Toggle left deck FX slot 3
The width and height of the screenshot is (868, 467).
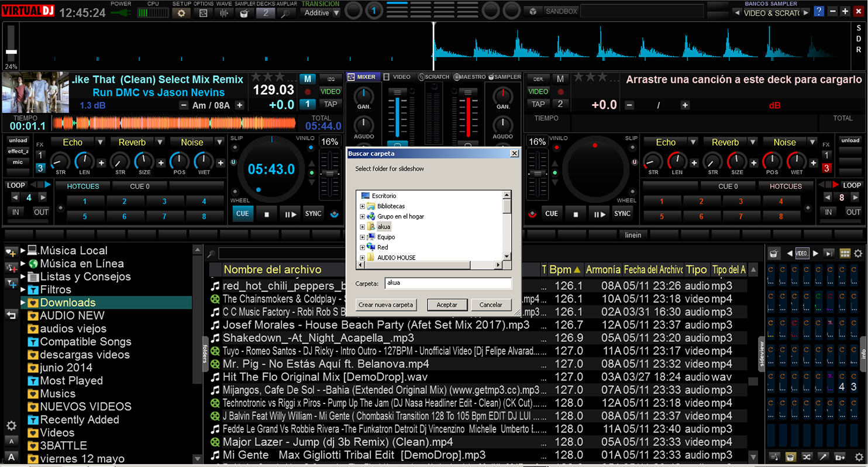(x=40, y=168)
